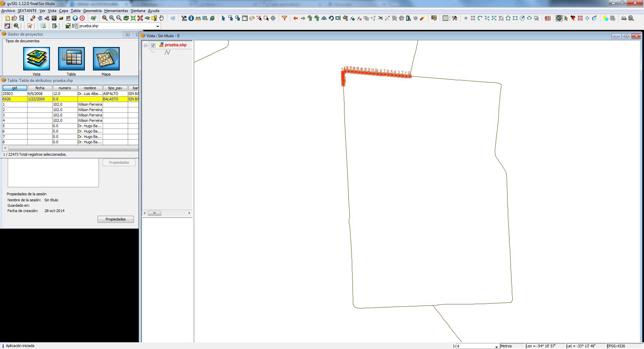This screenshot has width=644, height=349.
Task: Click the Propiedades button in session properties
Action: coord(116,219)
